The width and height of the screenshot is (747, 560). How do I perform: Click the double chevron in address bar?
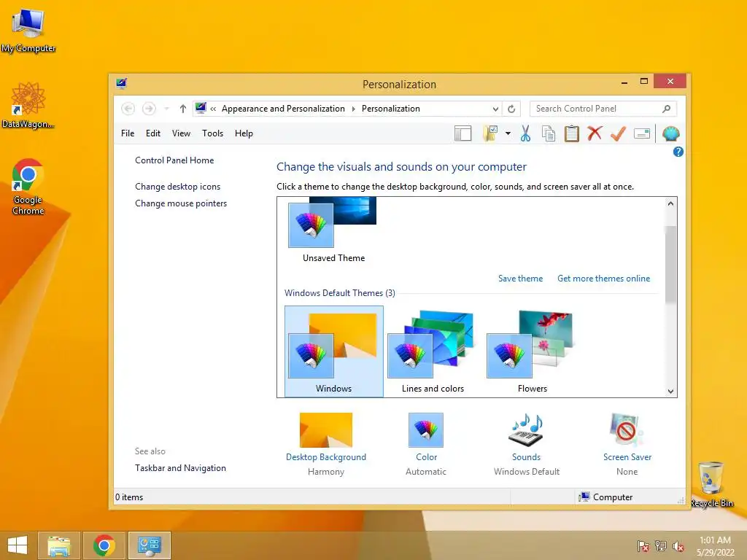213,109
